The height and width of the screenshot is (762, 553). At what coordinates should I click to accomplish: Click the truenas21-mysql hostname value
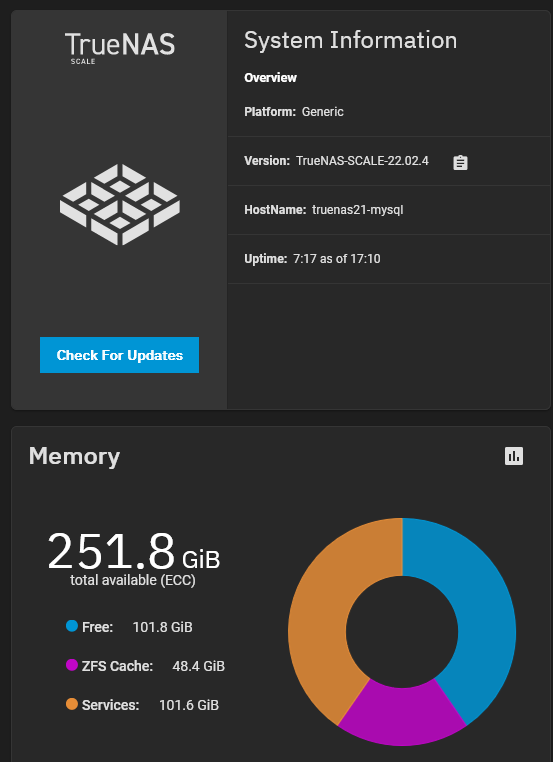click(358, 210)
